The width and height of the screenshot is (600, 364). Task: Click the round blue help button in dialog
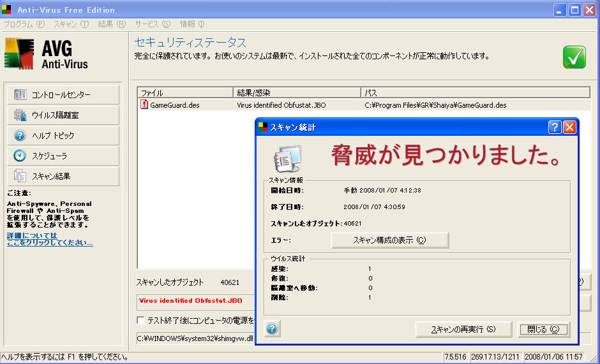[272, 328]
